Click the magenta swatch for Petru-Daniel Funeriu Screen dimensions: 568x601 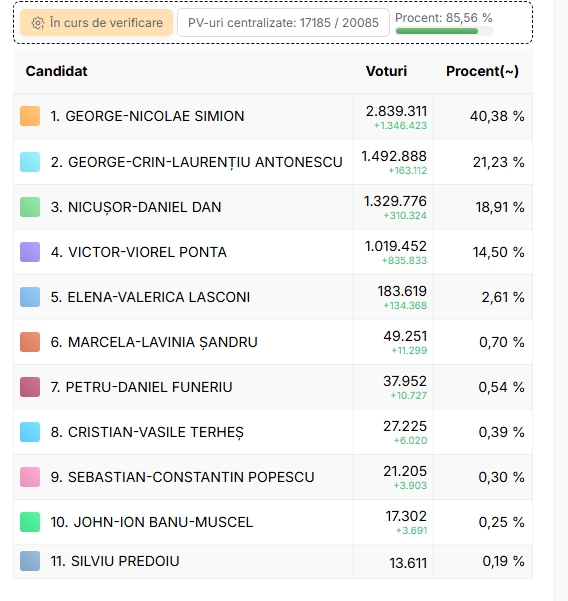click(x=30, y=387)
